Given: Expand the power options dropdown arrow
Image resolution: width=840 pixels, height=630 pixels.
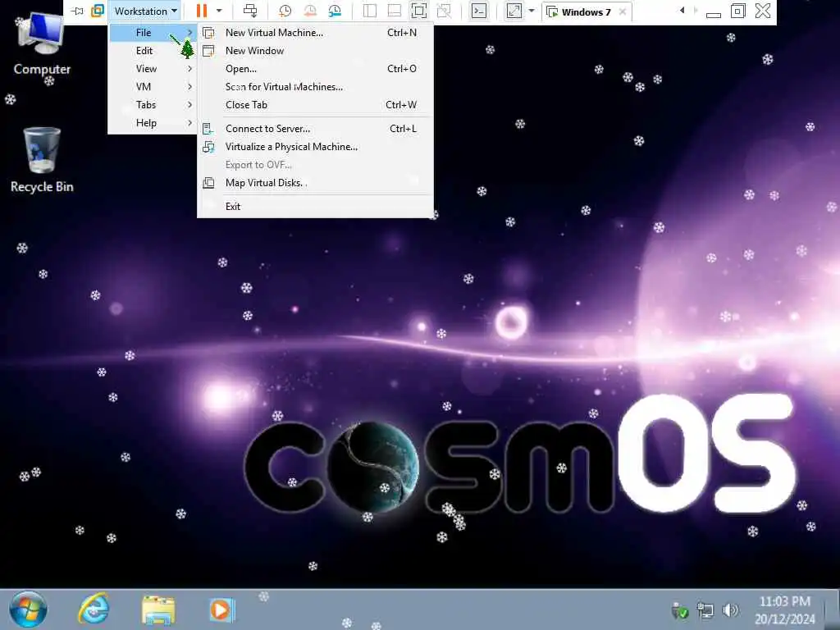Looking at the screenshot, I should pos(219,11).
